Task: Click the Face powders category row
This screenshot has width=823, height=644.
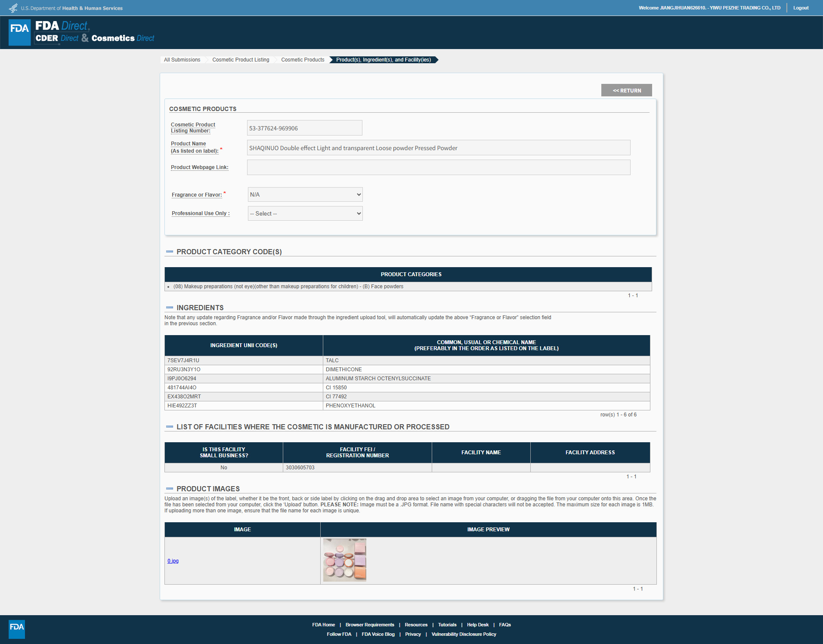Action: click(x=408, y=287)
